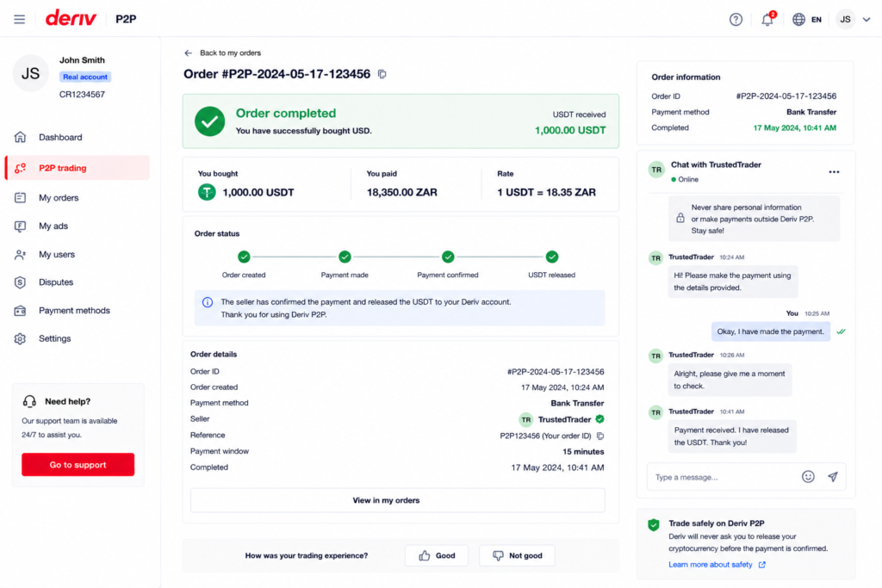Click TrustedTrader seller name in order details
Viewport: 882px width, 588px height.
pos(564,419)
